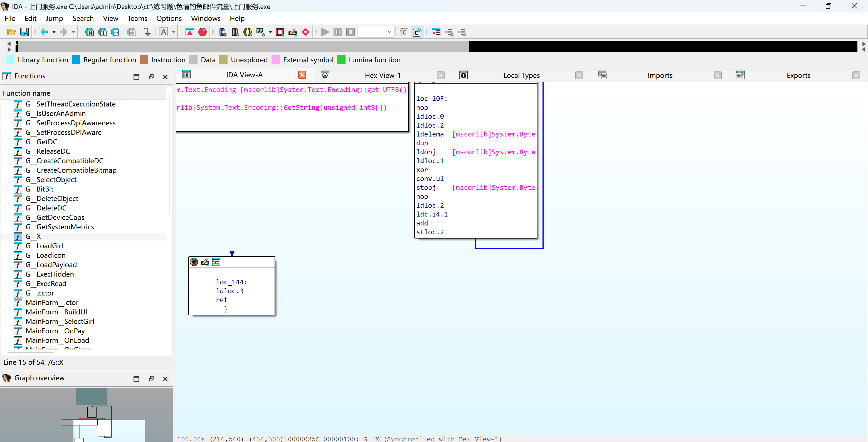
Task: Click the group-nodes icon on loc_144 node
Action: click(216, 262)
